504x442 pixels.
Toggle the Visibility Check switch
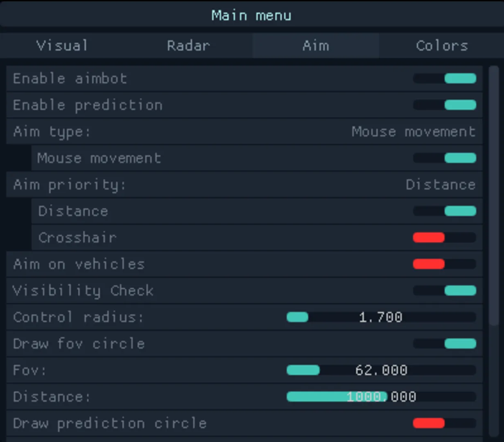coord(445,291)
